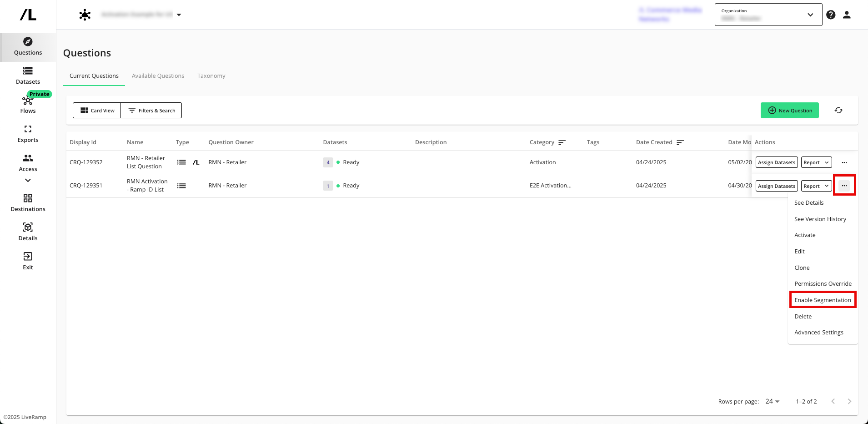Open Destinations in the sidebar
Viewport: 868px width, 424px height.
click(28, 203)
